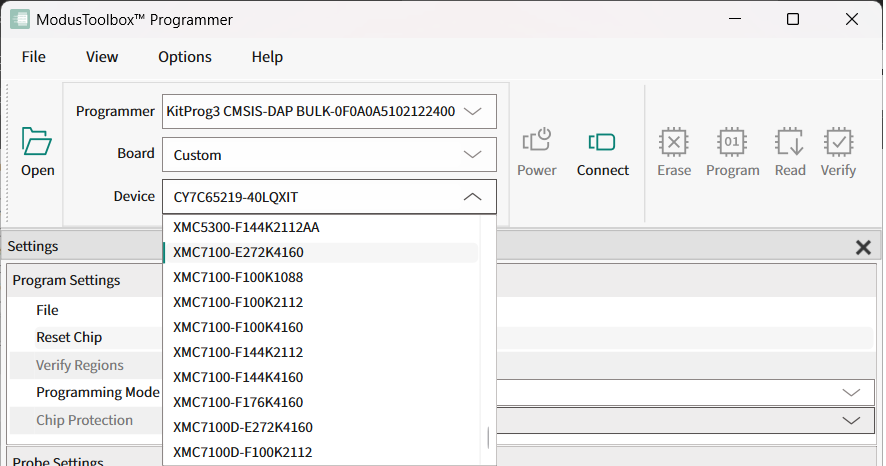The width and height of the screenshot is (886, 466).
Task: Open the Help menu
Action: click(x=267, y=57)
